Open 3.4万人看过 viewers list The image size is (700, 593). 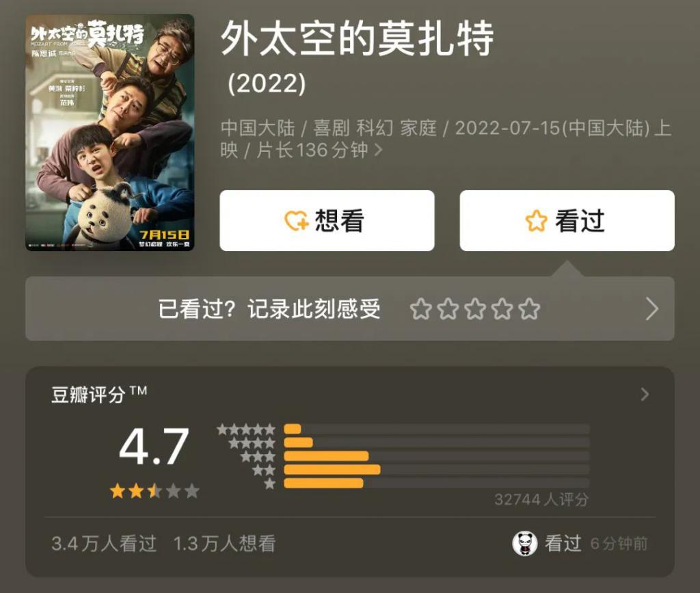104,544
